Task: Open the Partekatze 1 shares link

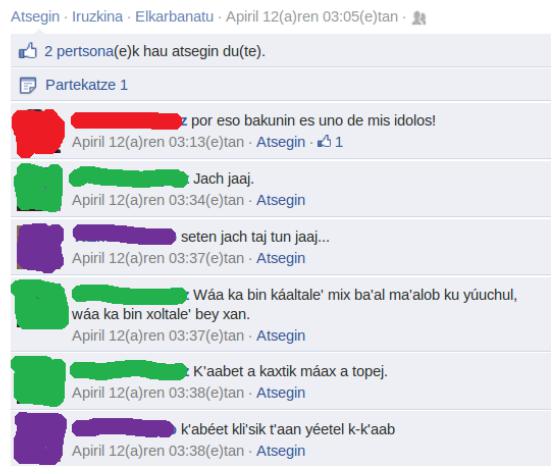Action: [86, 85]
